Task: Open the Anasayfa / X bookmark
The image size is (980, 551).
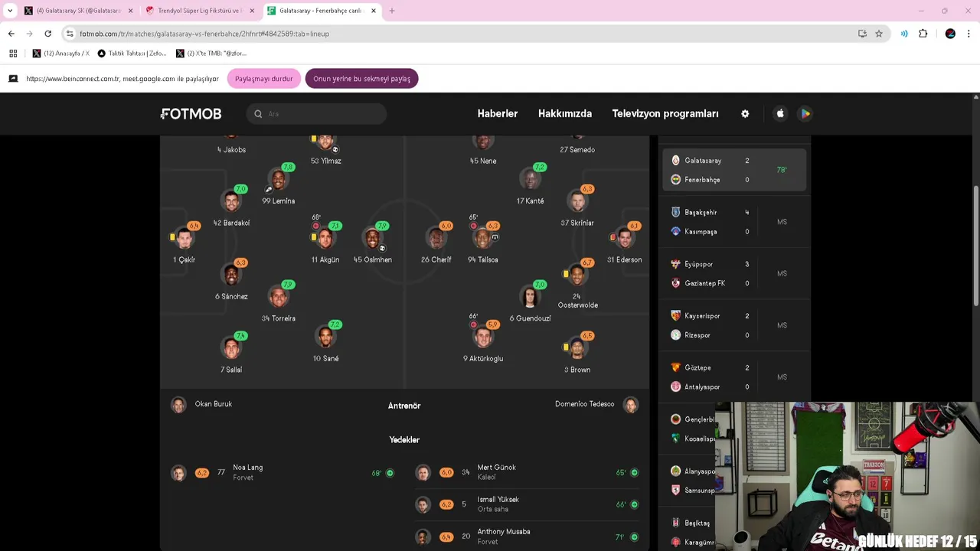Action: pos(61,54)
